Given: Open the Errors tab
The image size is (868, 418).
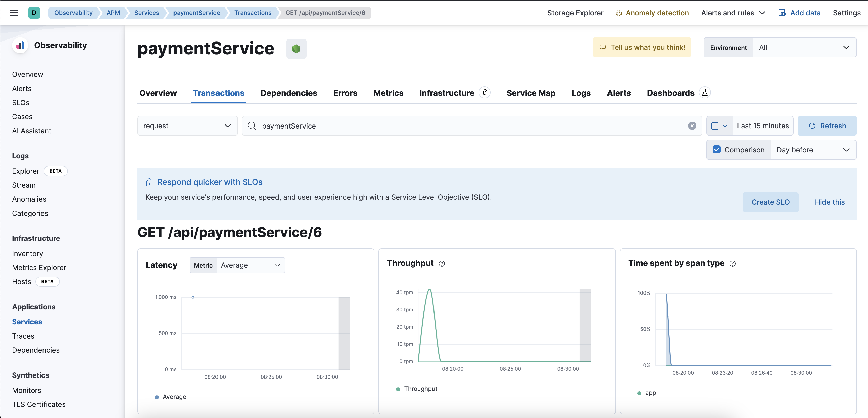Looking at the screenshot, I should pos(345,93).
